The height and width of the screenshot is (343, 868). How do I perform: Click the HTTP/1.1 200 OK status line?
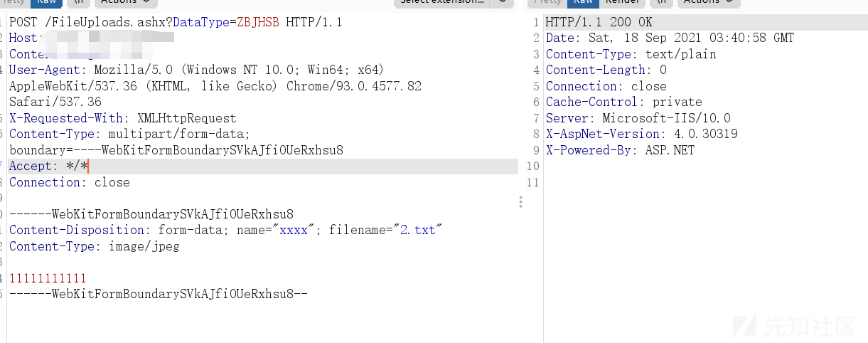click(x=599, y=22)
